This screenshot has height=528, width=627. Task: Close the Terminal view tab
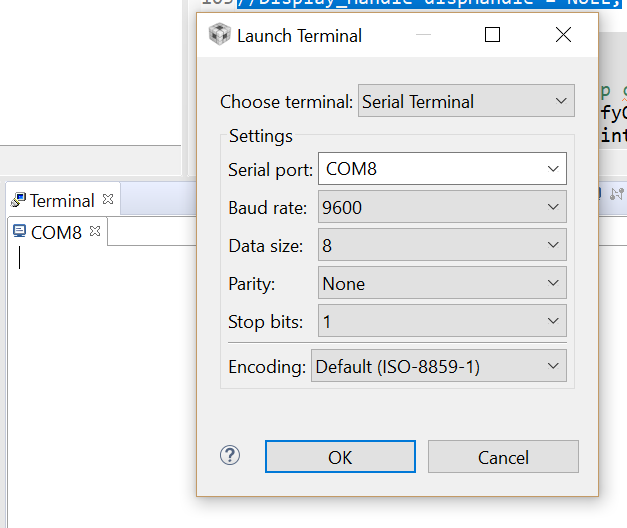click(108, 199)
